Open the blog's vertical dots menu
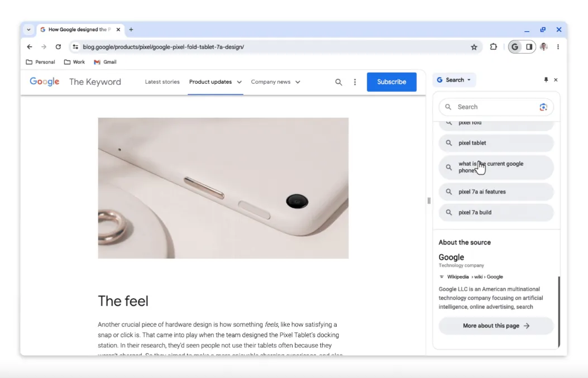Image resolution: width=588 pixels, height=378 pixels. [355, 82]
